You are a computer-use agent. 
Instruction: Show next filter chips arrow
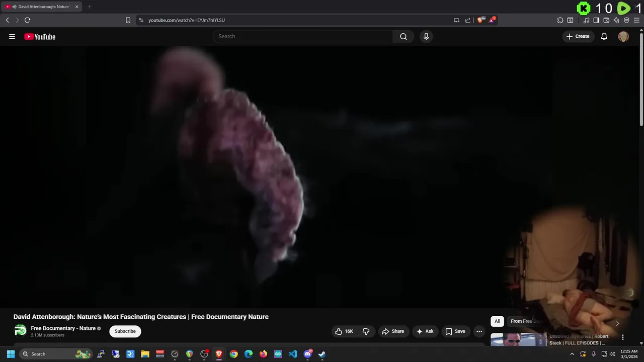(617, 323)
